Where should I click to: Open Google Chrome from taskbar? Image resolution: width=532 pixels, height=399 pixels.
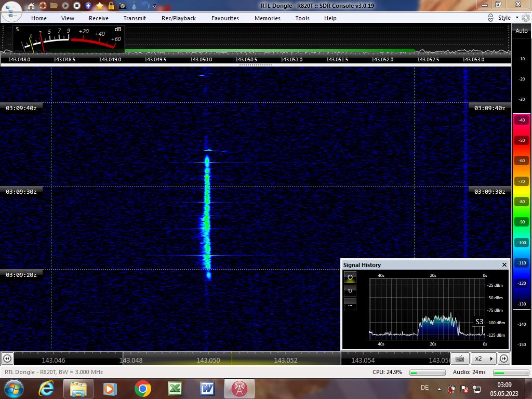click(x=142, y=389)
